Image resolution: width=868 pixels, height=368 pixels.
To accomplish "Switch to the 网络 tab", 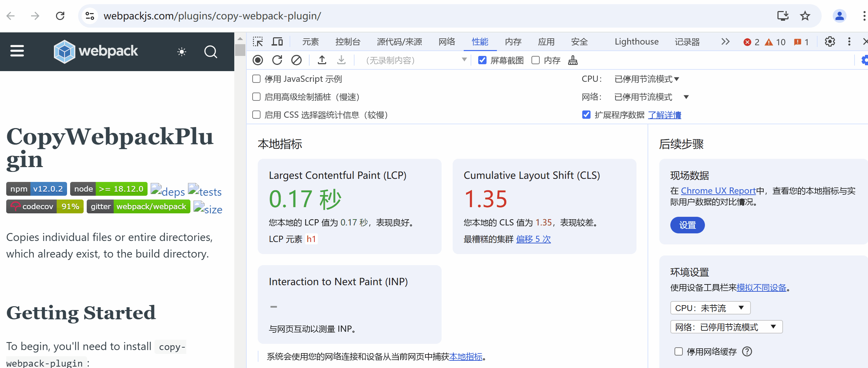I will [x=447, y=42].
